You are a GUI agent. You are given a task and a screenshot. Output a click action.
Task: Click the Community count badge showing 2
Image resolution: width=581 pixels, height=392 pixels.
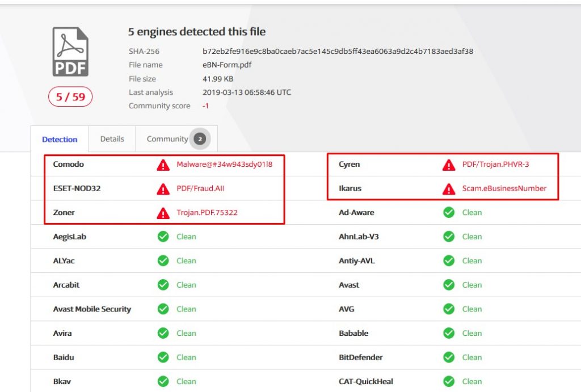pos(200,139)
